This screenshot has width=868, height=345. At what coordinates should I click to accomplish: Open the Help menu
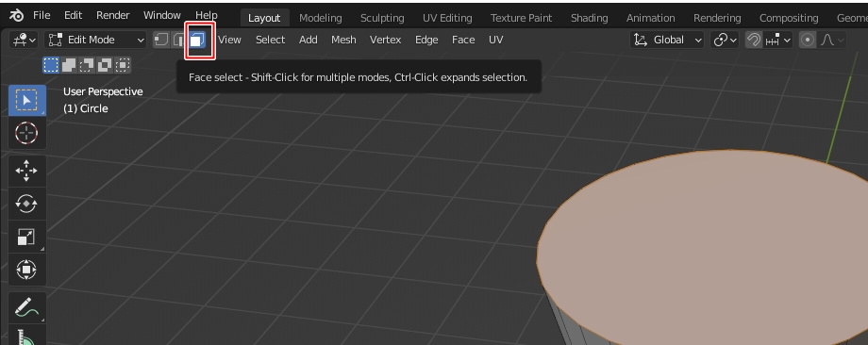tap(206, 15)
